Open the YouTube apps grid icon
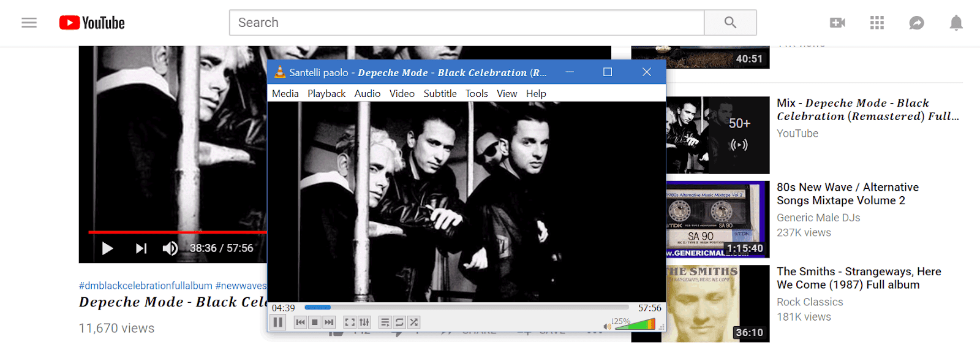This screenshot has width=980, height=347. pyautogui.click(x=877, y=23)
